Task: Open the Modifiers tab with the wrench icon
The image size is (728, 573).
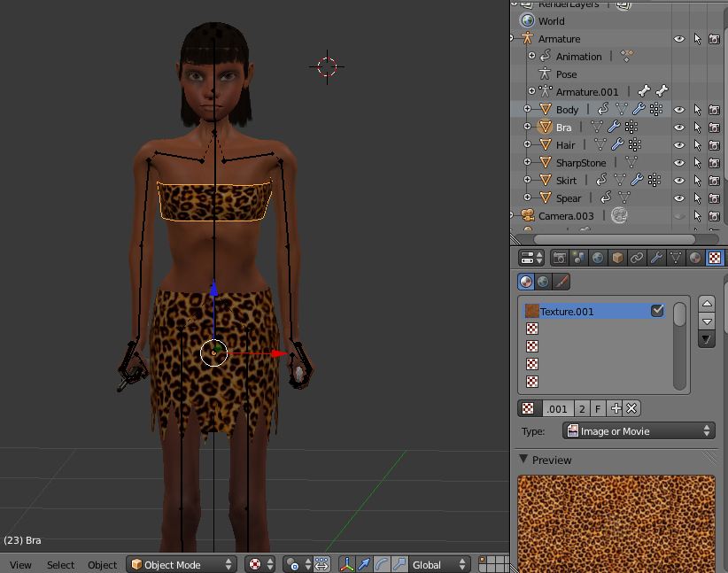Action: click(x=658, y=258)
